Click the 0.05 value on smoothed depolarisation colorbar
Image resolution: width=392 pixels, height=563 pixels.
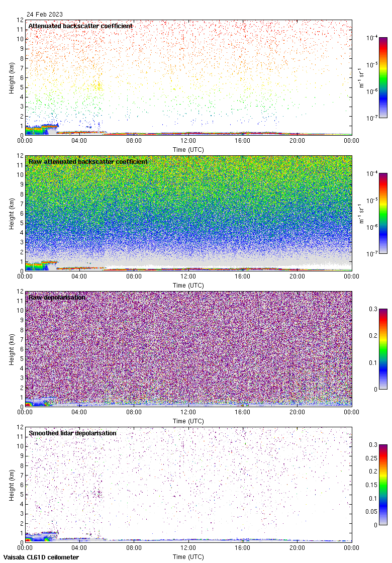(371, 512)
